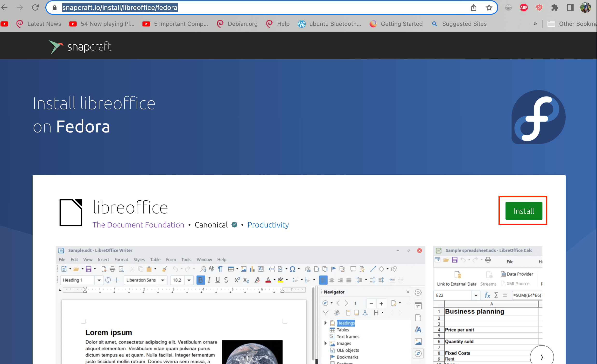Open the Latest News bookmark
This screenshot has width=597, height=364.
(39, 24)
